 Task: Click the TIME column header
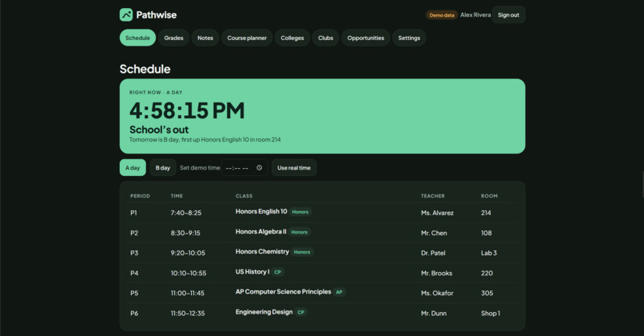coord(177,196)
